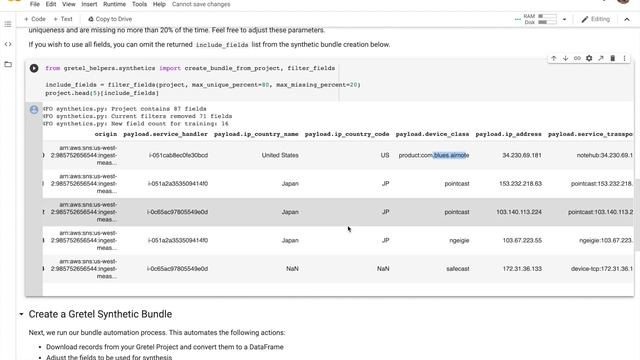Open Insert menu
The height and width of the screenshot is (360, 640).
click(x=89, y=4)
